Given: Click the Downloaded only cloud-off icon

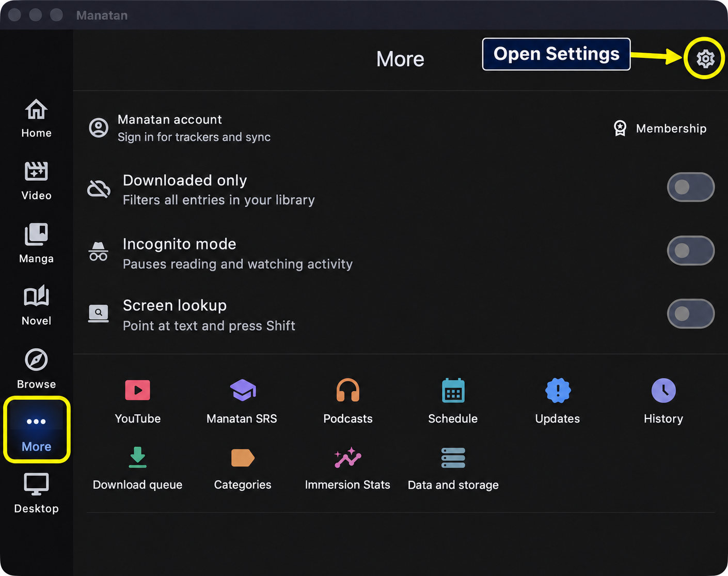Looking at the screenshot, I should 99,189.
